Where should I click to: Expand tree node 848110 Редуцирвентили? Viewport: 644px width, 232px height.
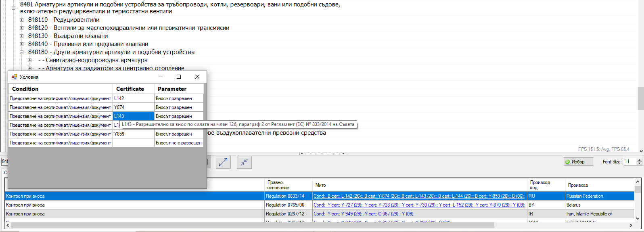pos(22,20)
